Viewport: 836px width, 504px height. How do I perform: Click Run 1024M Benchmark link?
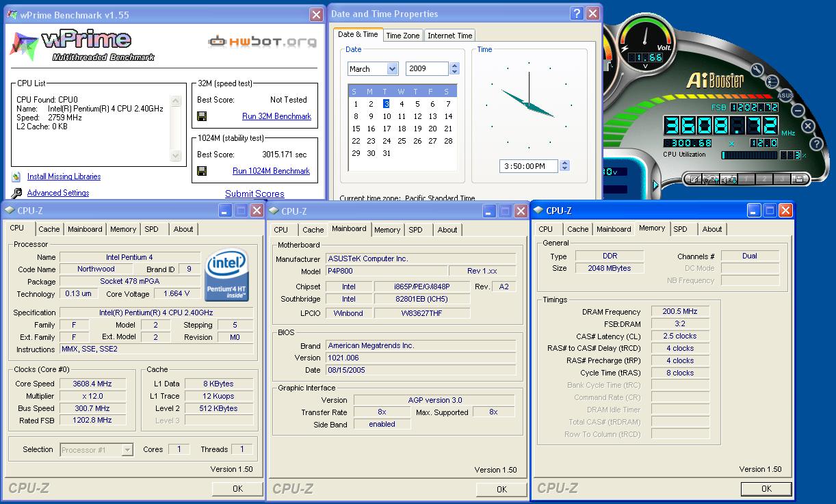pos(271,171)
